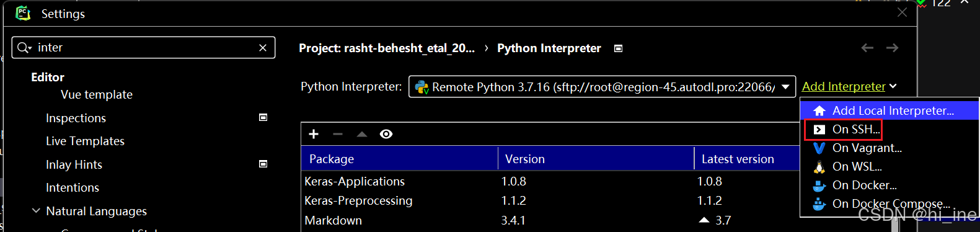Click the search magnifier icon in settings
Image resolution: width=980 pixels, height=232 pixels.
[24, 48]
